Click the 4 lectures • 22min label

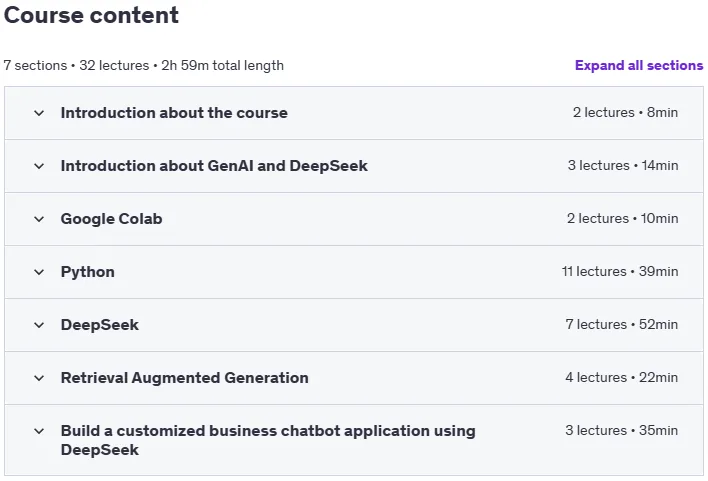pos(622,377)
